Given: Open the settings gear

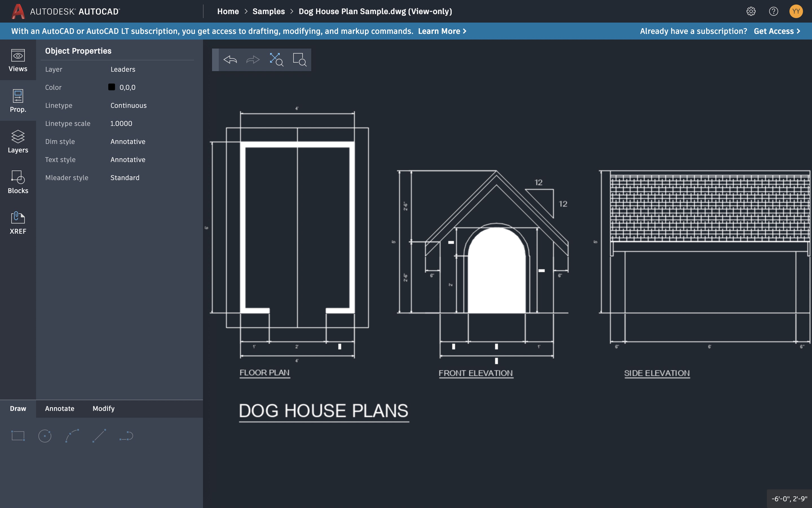Looking at the screenshot, I should pyautogui.click(x=751, y=11).
